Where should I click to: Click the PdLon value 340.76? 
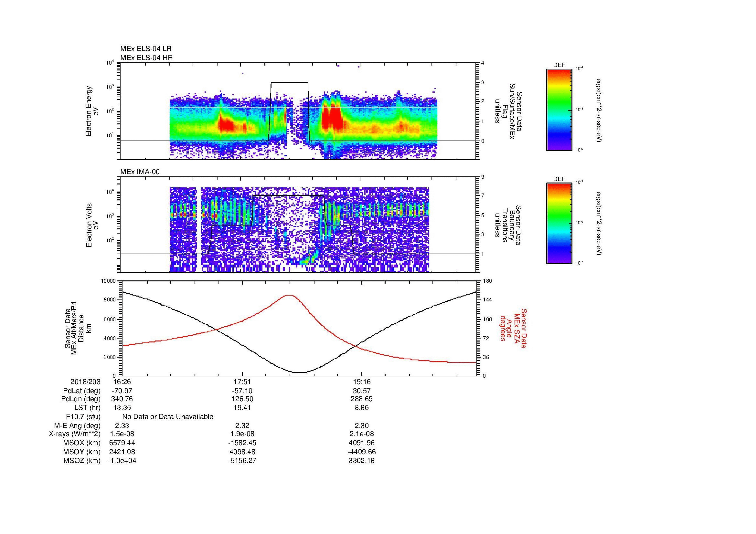(122, 399)
